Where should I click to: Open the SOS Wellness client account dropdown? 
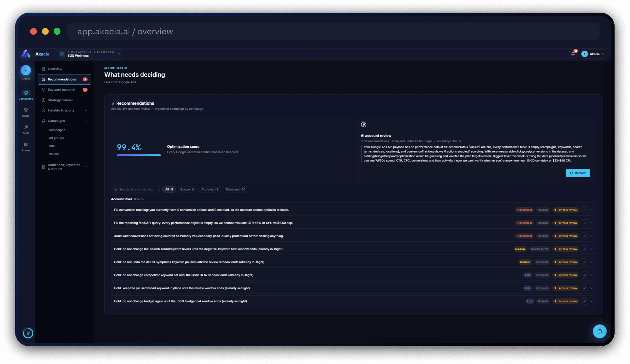(x=90, y=54)
